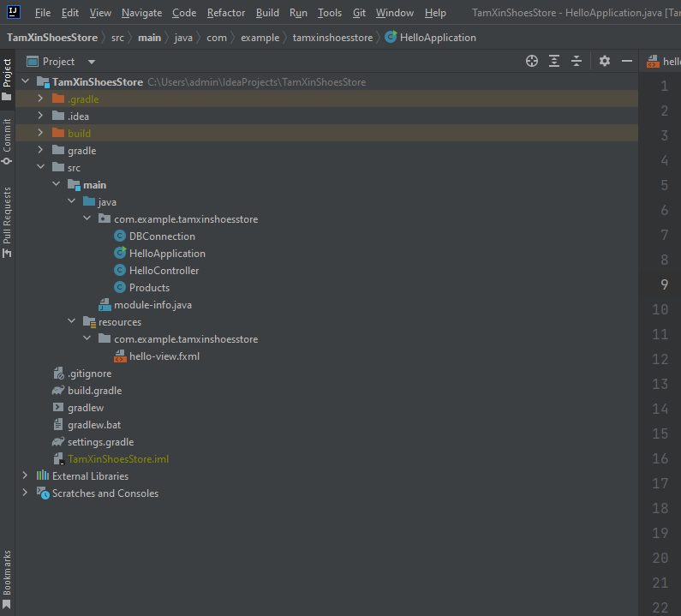Viewport: 681px width, 616px height.
Task: Click java in the breadcrumb
Action: click(x=183, y=38)
